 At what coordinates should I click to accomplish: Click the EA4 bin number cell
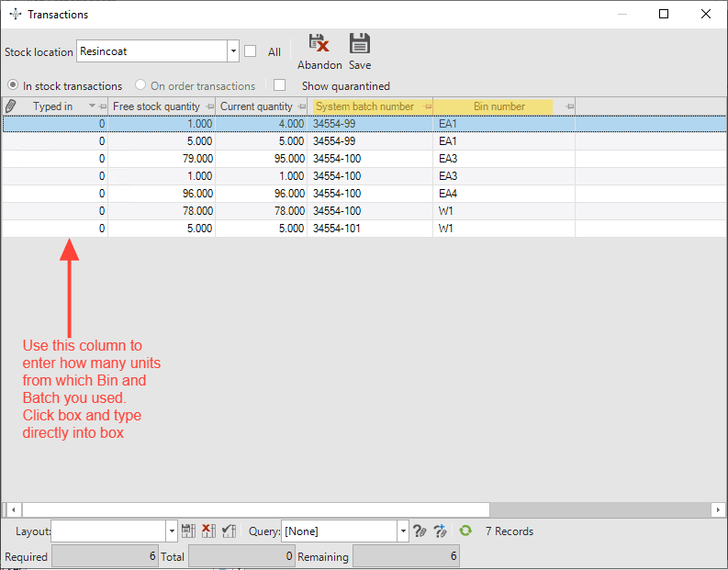504,194
